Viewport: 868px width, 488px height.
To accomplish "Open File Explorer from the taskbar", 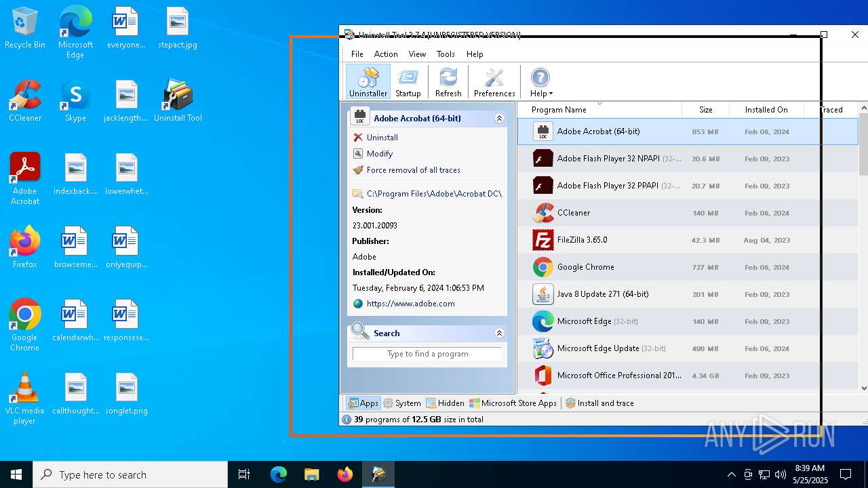I will click(x=311, y=474).
